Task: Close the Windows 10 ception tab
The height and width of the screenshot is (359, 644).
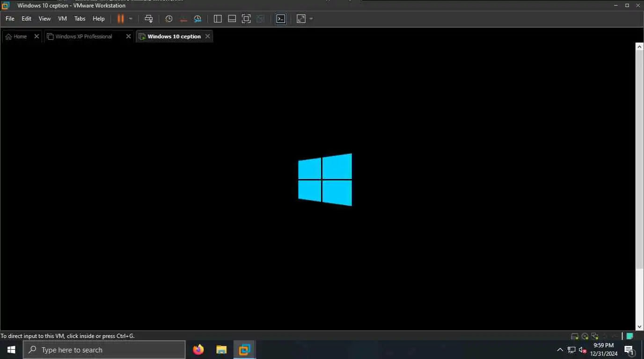Action: [207, 36]
